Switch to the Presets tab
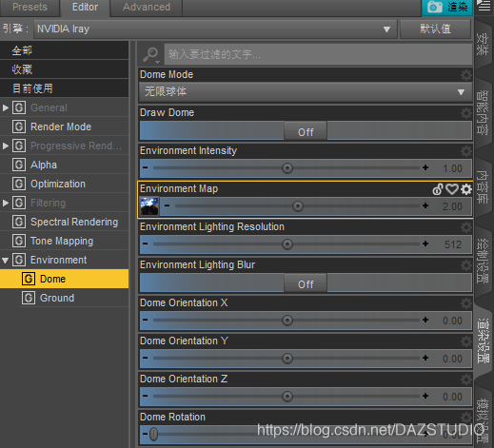This screenshot has height=448, width=494. pos(30,8)
